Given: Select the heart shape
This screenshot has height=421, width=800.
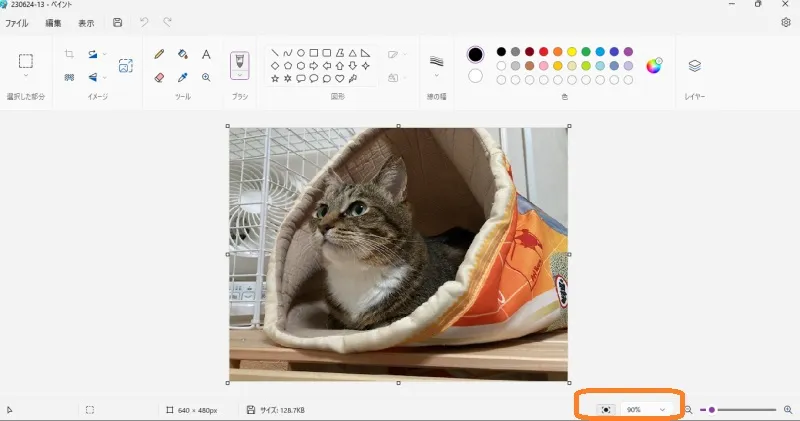Looking at the screenshot, I should click(340, 78).
